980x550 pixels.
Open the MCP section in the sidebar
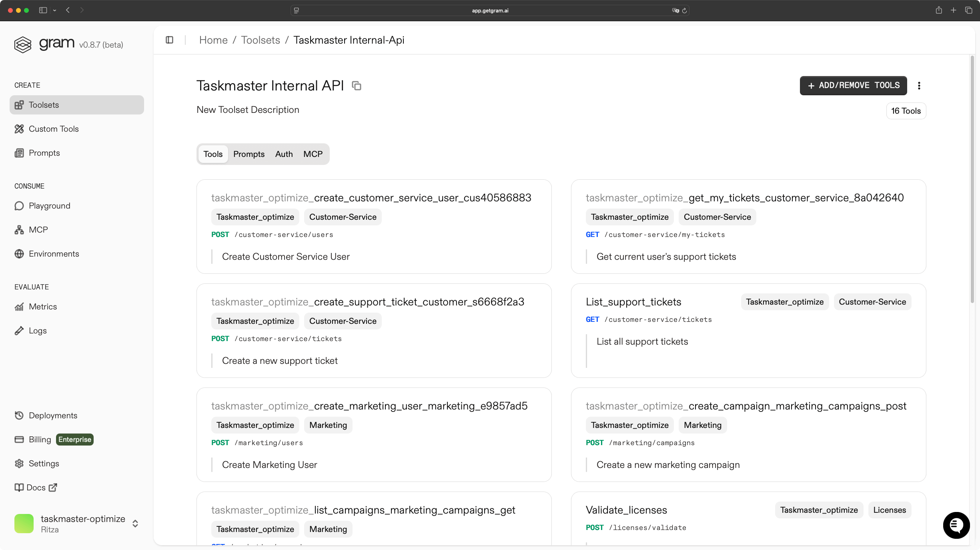pyautogui.click(x=38, y=229)
